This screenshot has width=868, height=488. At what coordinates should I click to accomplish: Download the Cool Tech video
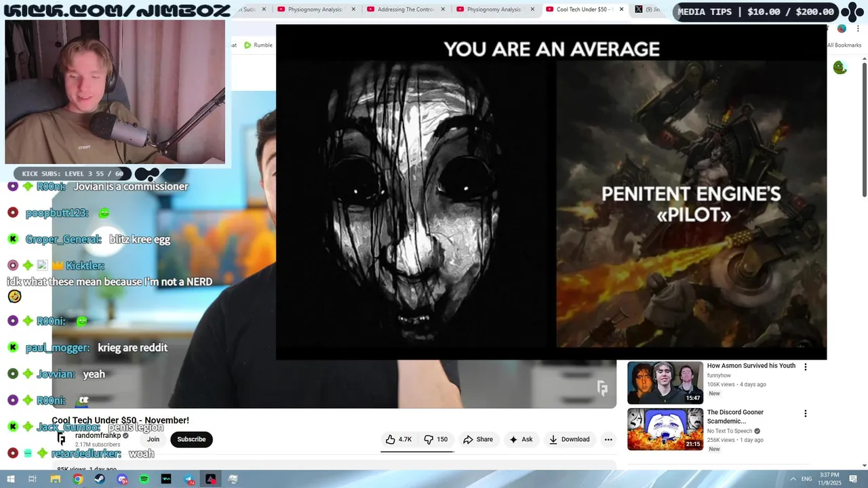point(569,439)
